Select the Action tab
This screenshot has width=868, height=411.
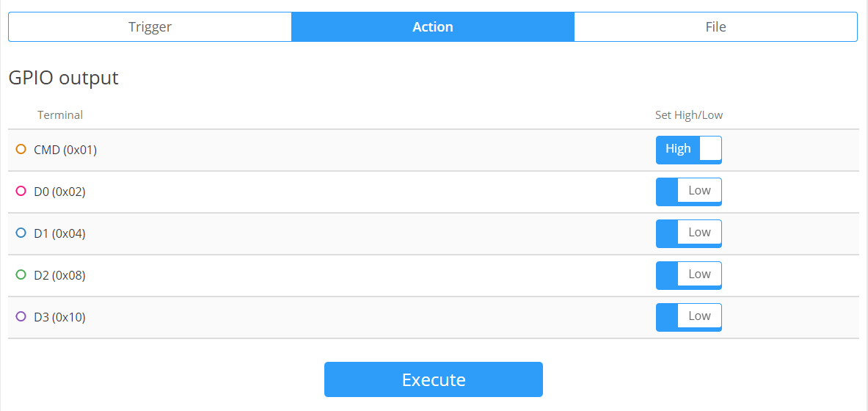[x=433, y=27]
